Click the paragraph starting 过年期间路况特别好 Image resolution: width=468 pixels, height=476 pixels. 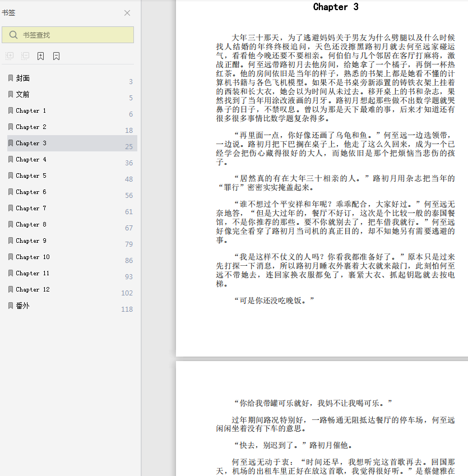click(335, 424)
